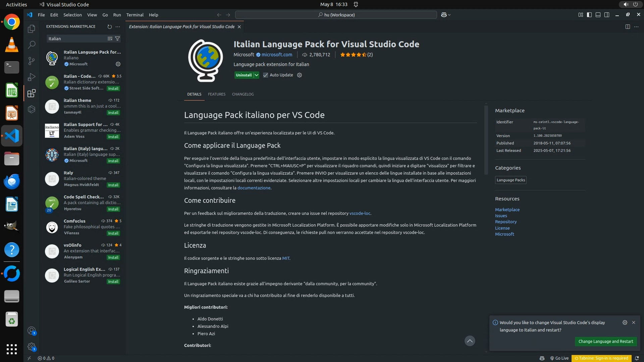The image size is (644, 362).
Task: Split the editor to the right
Action: pos(628,27)
